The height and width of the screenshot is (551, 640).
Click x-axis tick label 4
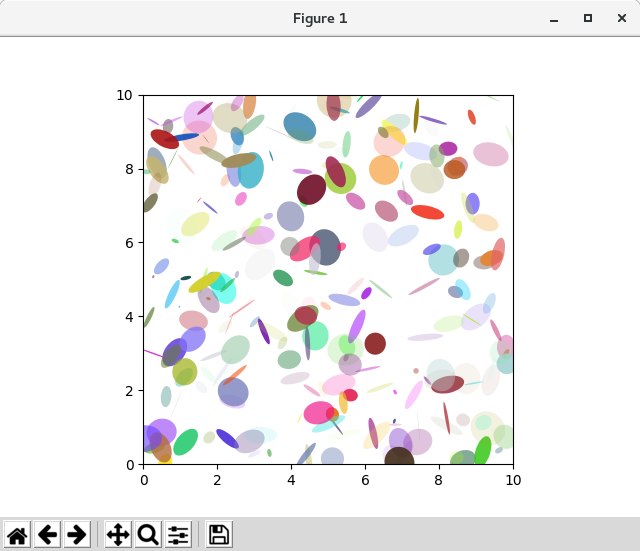(x=291, y=480)
